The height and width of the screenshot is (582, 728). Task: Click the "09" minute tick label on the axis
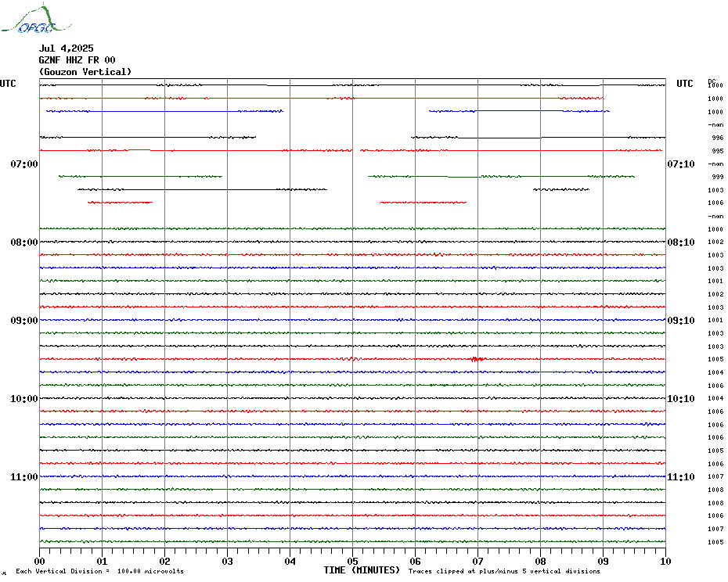click(x=603, y=561)
